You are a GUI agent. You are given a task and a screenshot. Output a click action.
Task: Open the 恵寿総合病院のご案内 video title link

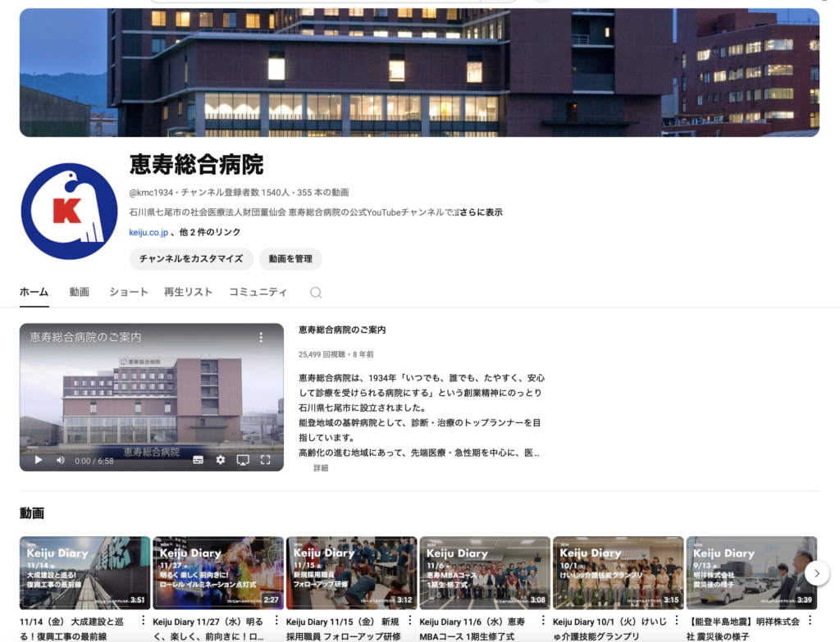[342, 330]
